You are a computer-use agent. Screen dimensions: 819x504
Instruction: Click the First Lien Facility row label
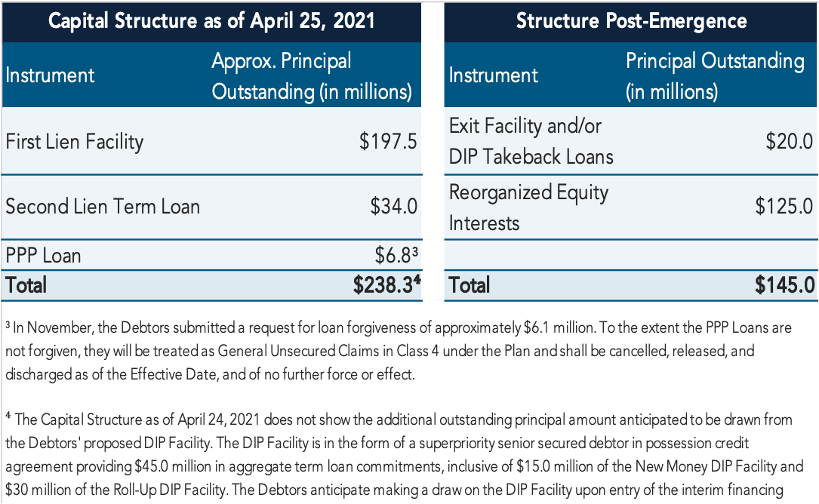(x=74, y=142)
